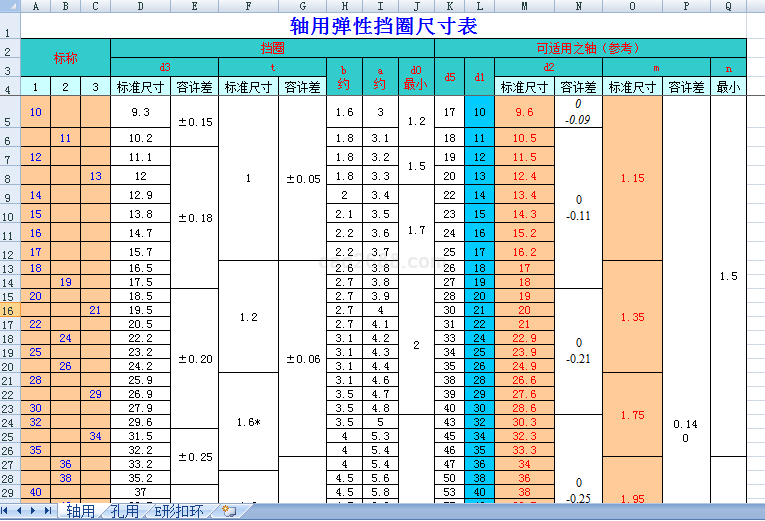Click the insert new worksheet icon
765x521 pixels.
pos(230,511)
